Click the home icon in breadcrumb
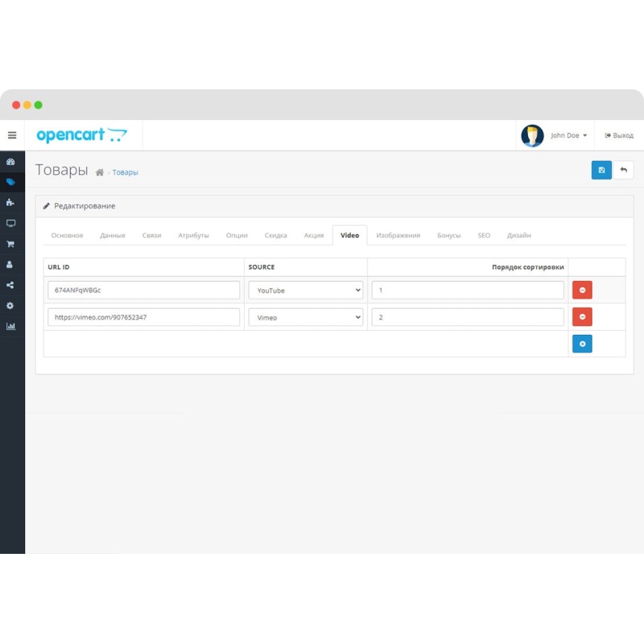This screenshot has height=644, width=644. pyautogui.click(x=100, y=172)
